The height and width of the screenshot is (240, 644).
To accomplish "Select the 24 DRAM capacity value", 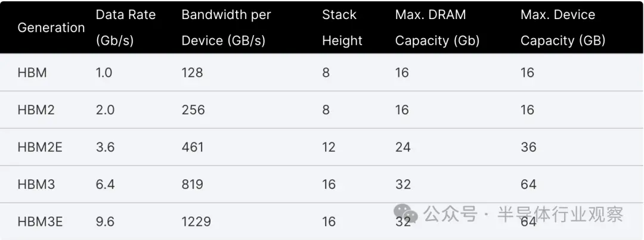I will (403, 147).
